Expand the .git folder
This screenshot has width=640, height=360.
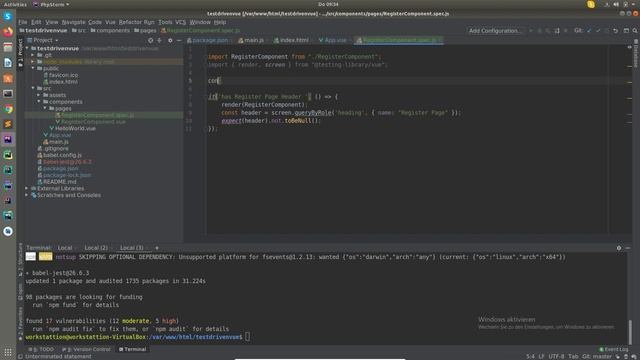click(33, 55)
